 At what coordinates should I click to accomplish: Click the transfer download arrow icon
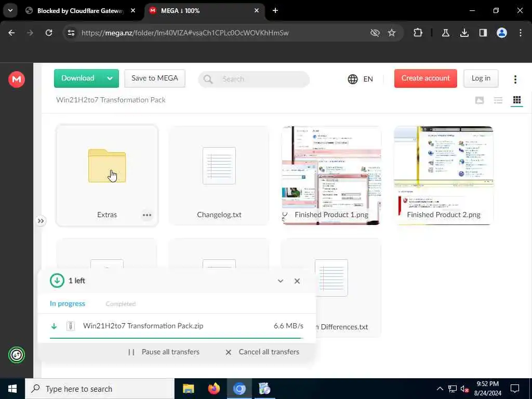coord(54,326)
